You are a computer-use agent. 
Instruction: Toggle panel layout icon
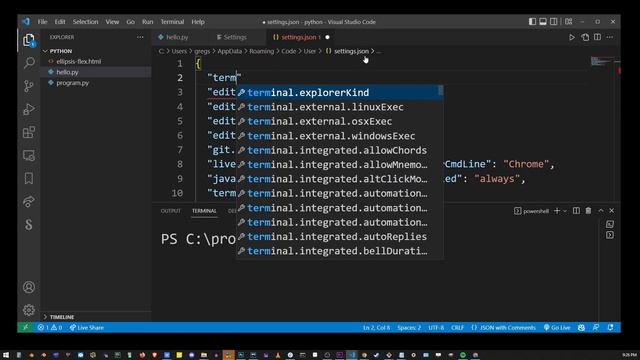click(x=543, y=22)
